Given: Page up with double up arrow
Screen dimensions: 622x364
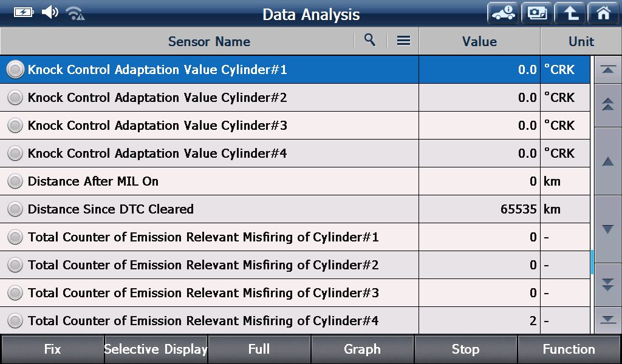Looking at the screenshot, I should [x=607, y=104].
